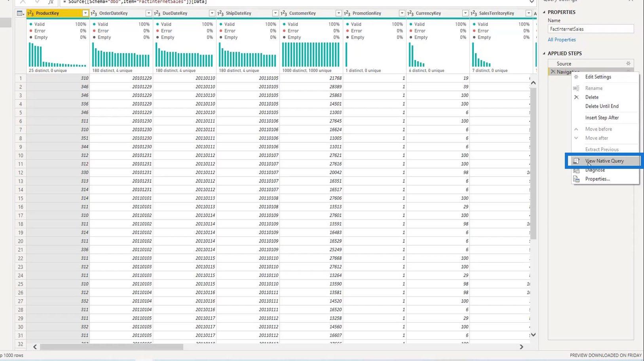The image size is (644, 361).
Task: Select the PromotionKey column header
Action: pos(367,13)
